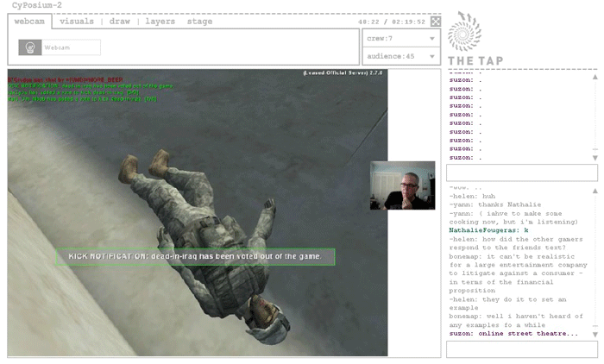Expand the audience:45 dropdown
Viewport: 604px width, 364px height.
tap(400, 56)
